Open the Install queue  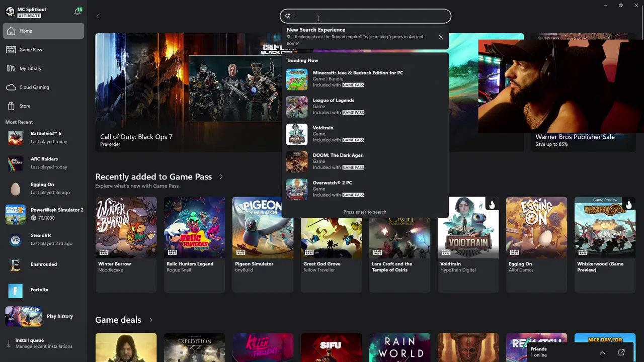click(x=43, y=343)
